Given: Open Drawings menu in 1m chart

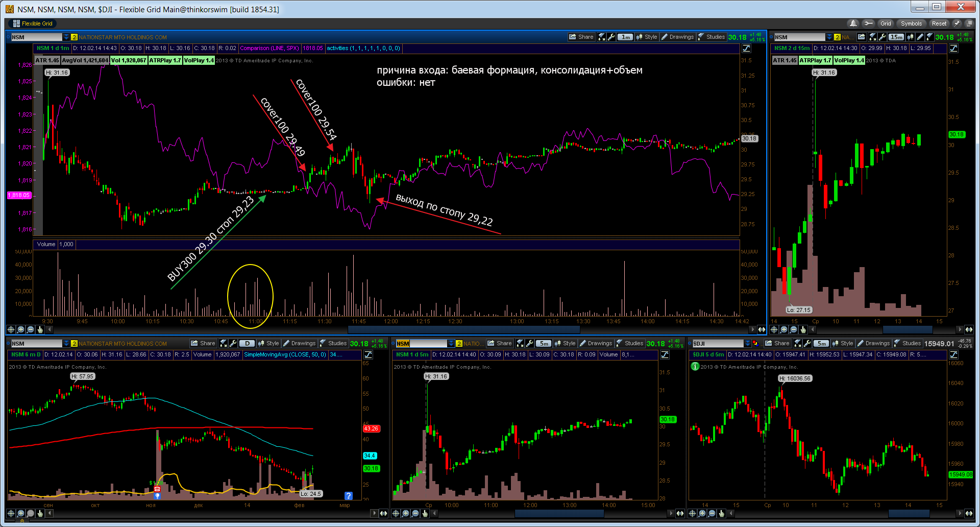Looking at the screenshot, I should pyautogui.click(x=677, y=37).
